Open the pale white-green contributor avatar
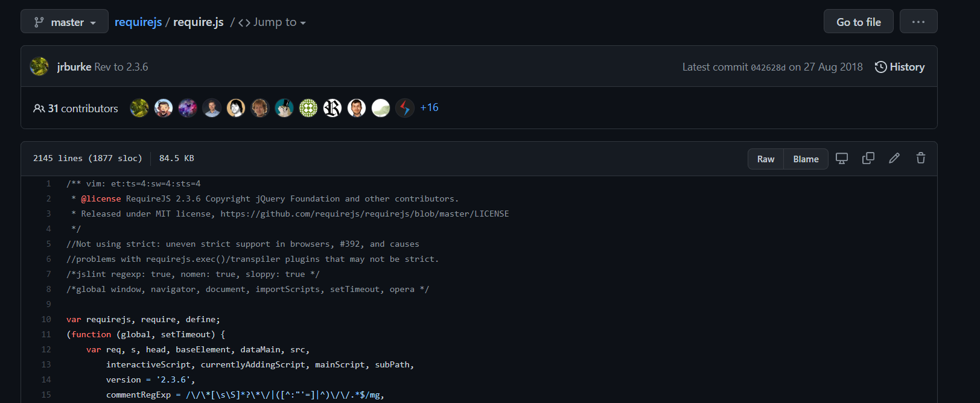The width and height of the screenshot is (980, 403). (381, 108)
